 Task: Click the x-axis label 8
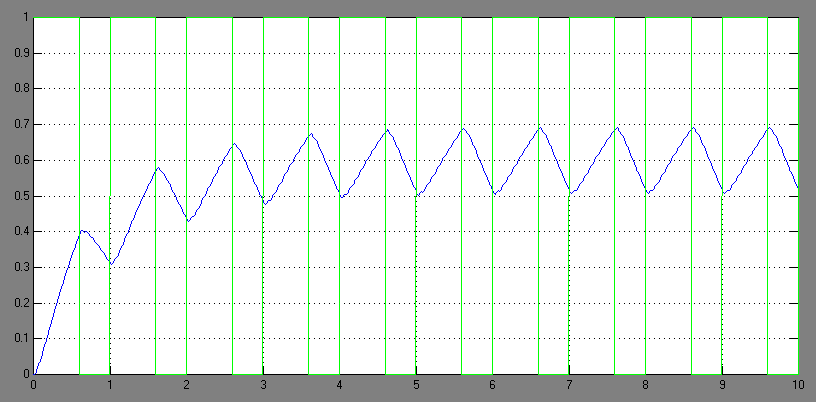click(x=645, y=386)
